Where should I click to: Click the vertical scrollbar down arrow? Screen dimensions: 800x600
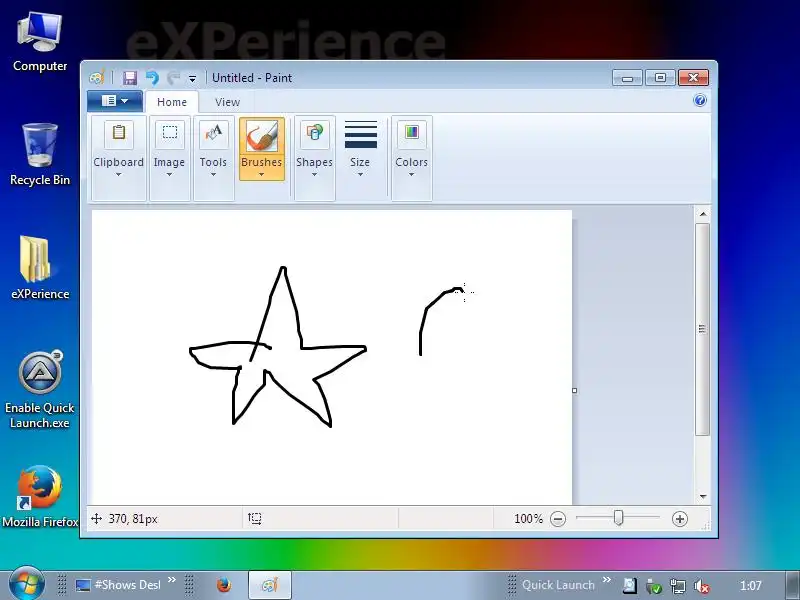(x=703, y=496)
